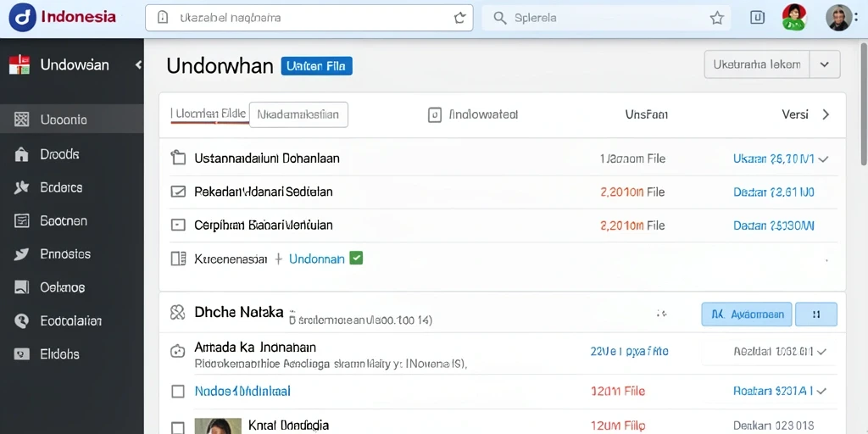Click the Oetanoe picture icon
This screenshot has width=868, height=434.
[21, 287]
